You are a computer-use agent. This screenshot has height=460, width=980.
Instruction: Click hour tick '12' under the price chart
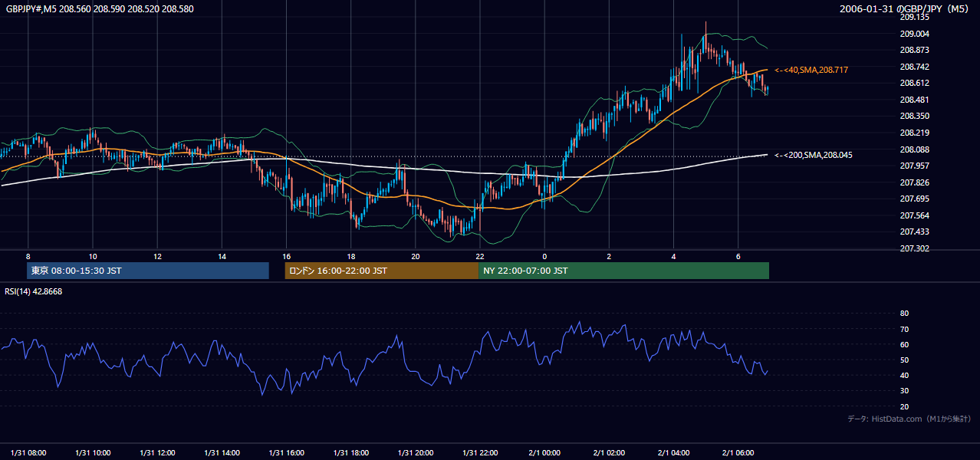(157, 256)
